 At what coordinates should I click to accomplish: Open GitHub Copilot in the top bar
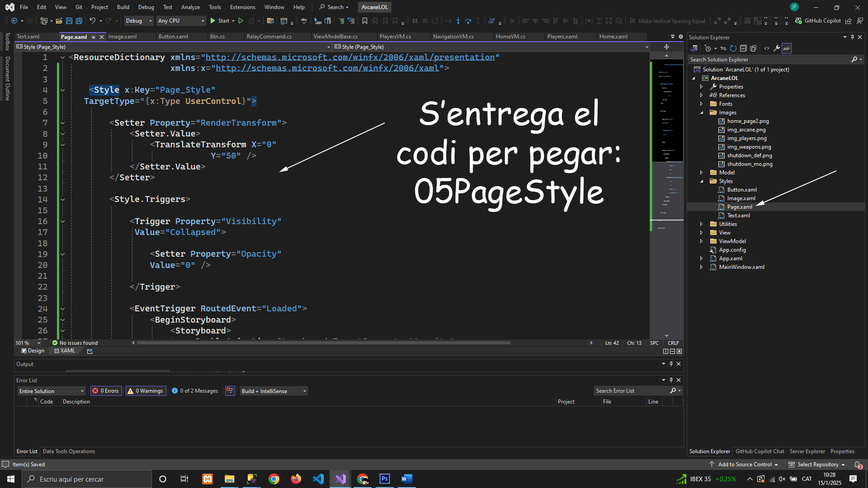point(818,21)
